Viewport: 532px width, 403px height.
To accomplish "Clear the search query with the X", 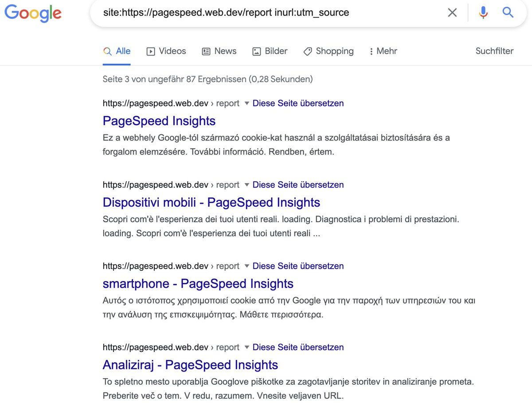I will tap(452, 12).
